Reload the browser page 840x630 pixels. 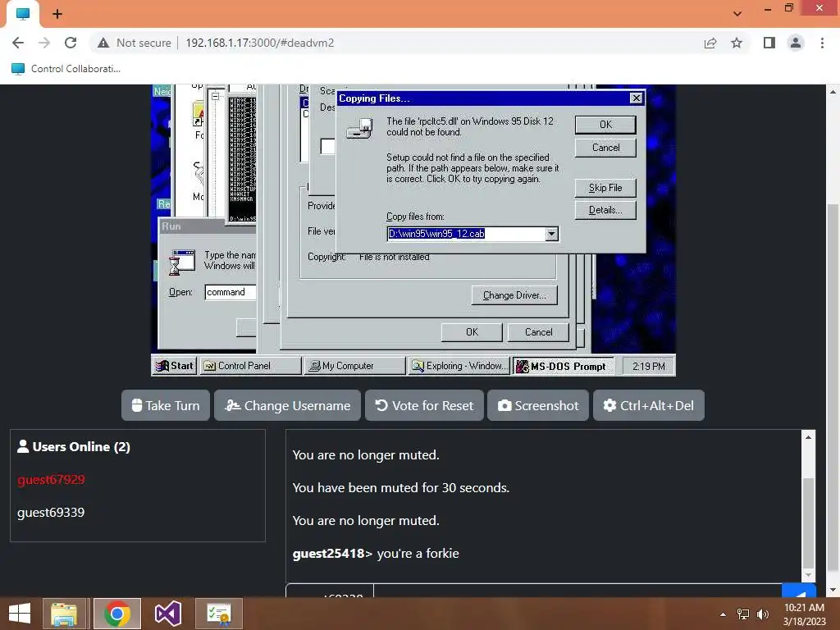pos(71,43)
